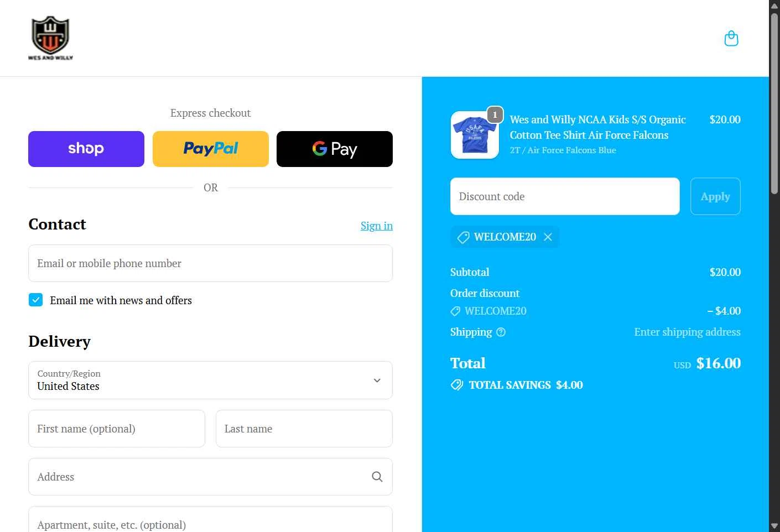Click the Address input field
780x532 pixels.
(x=210, y=477)
